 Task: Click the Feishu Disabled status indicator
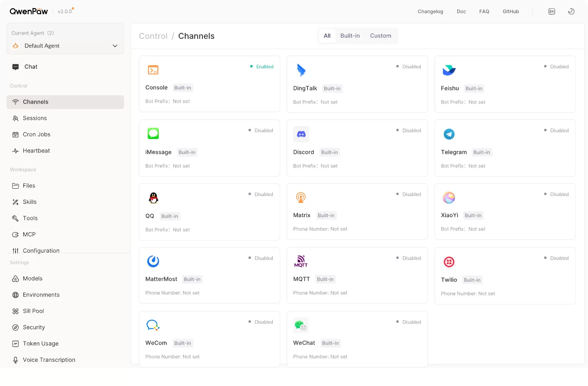556,66
